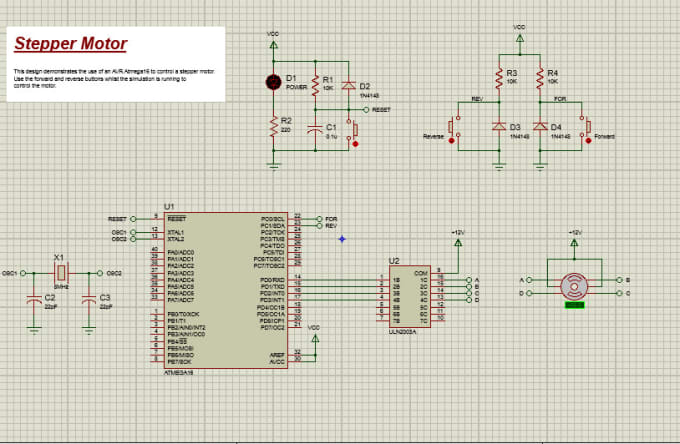Click the OSC1 terminal left of crystal X1
This screenshot has width=680, height=444.
coord(23,273)
